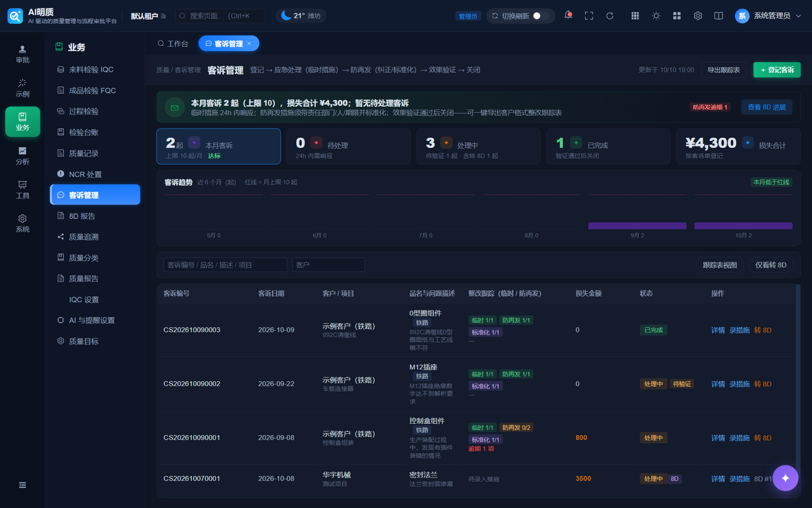Viewport: 812px width, 508px height.
Task: Click the reload icon in the top bar
Action: coord(610,16)
